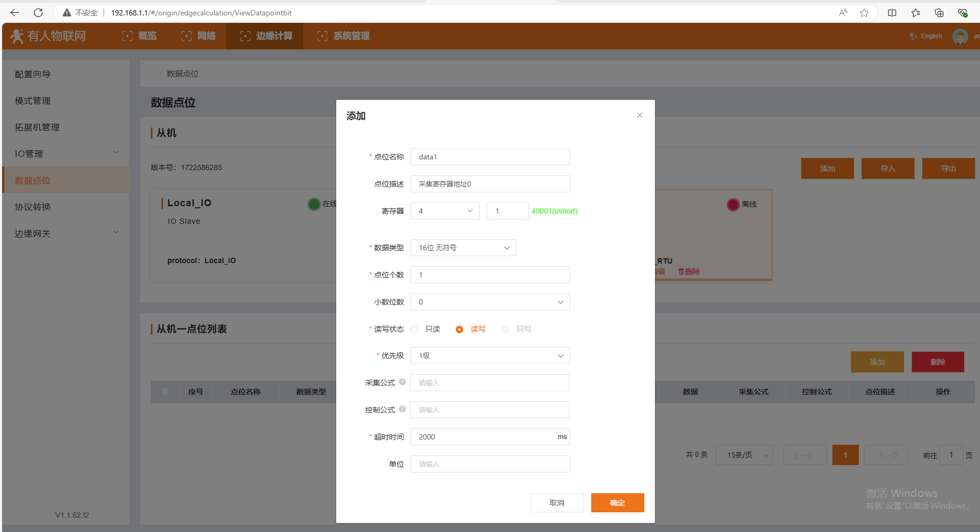Select the 只读 radio option
Viewport: 980px width, 532px height.
[415, 330]
